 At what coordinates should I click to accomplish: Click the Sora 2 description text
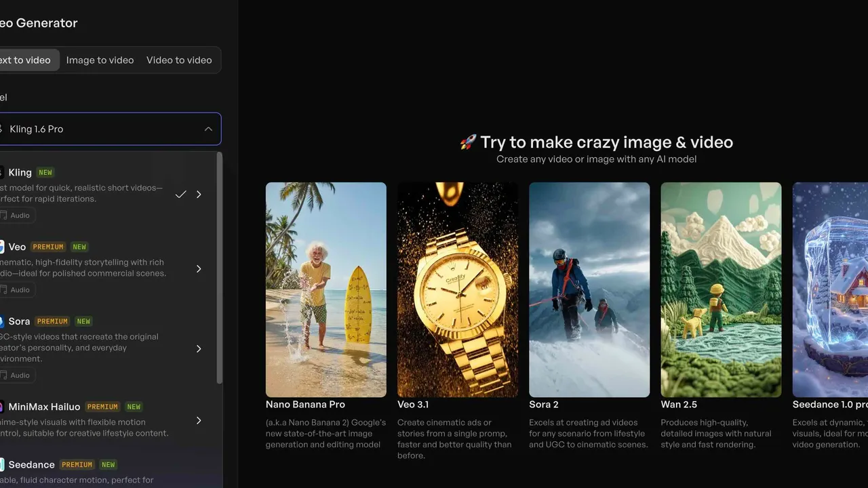pos(589,434)
